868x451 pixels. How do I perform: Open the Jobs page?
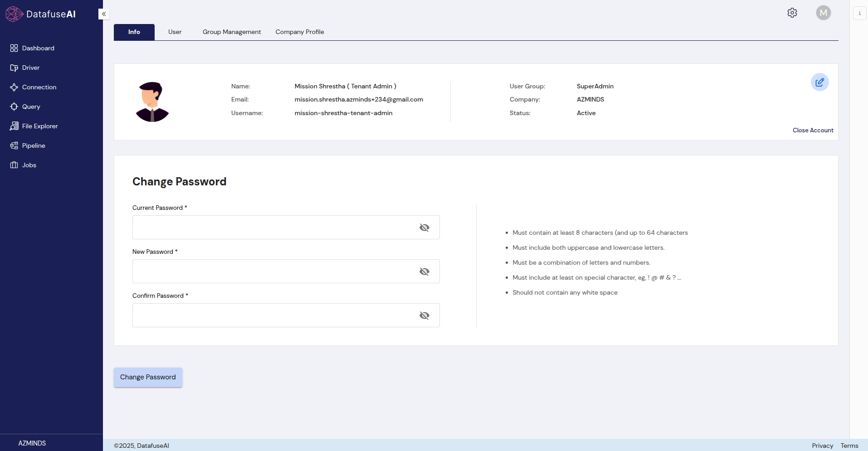[x=29, y=165]
